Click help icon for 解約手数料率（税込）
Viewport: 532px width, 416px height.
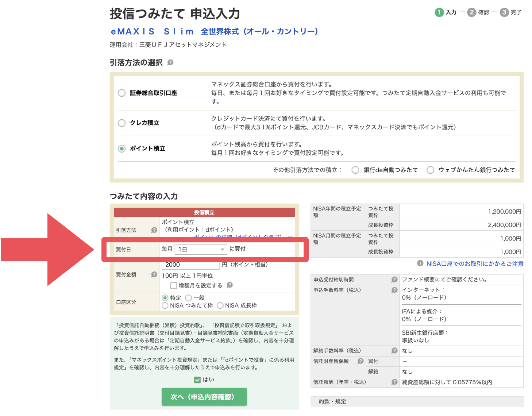(x=394, y=351)
